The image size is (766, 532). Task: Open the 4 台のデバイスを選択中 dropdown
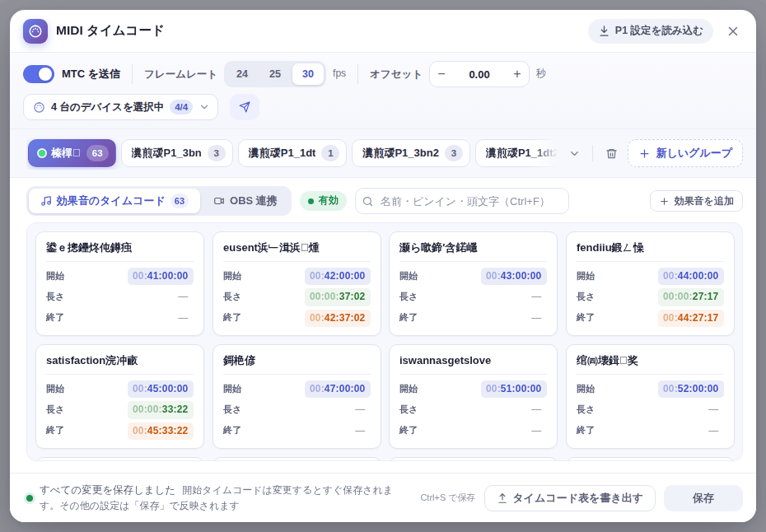[x=120, y=107]
